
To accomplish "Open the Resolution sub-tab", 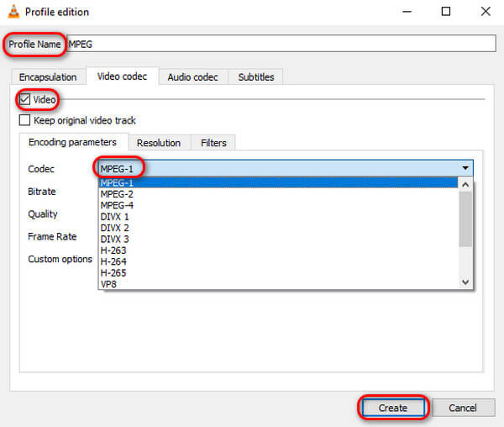I will (159, 143).
